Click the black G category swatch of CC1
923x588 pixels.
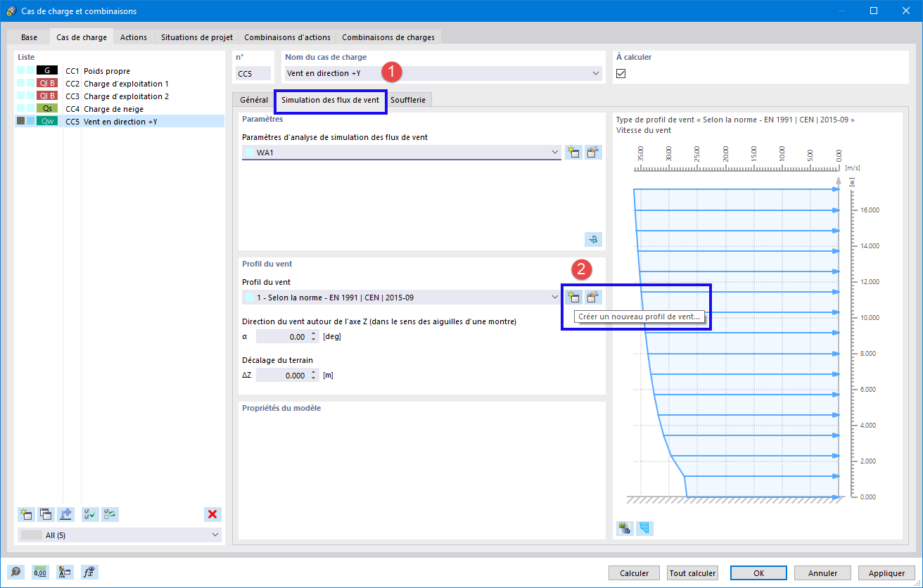[x=47, y=71]
